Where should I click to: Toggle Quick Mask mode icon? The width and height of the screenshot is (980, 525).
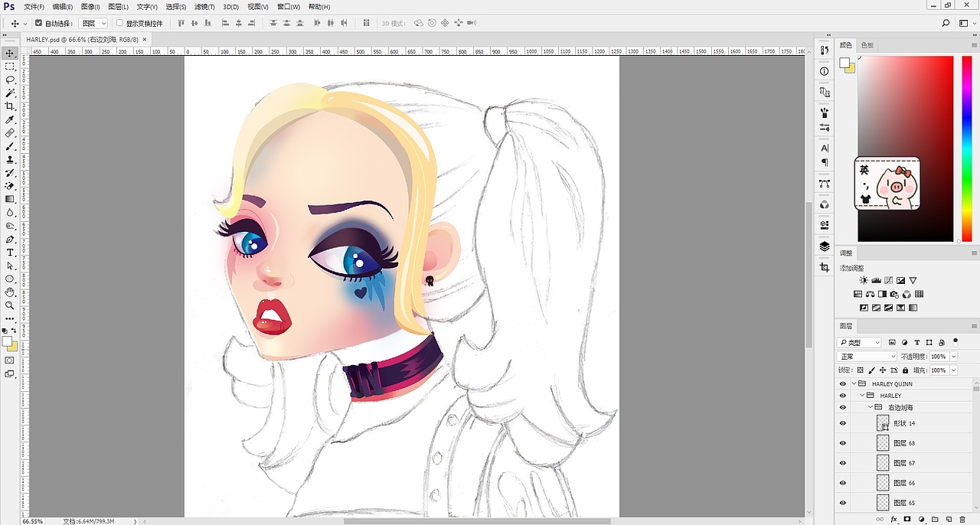pyautogui.click(x=10, y=360)
